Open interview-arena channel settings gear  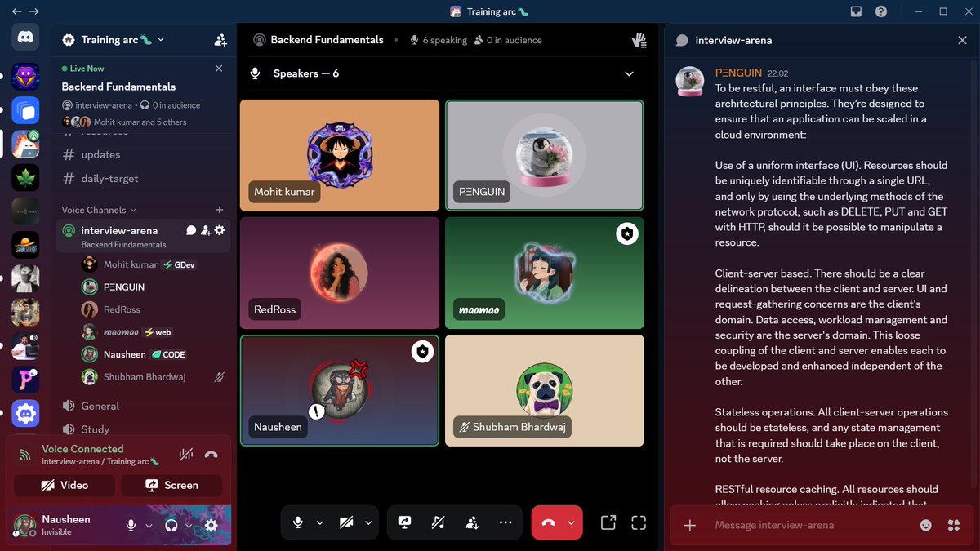point(219,230)
